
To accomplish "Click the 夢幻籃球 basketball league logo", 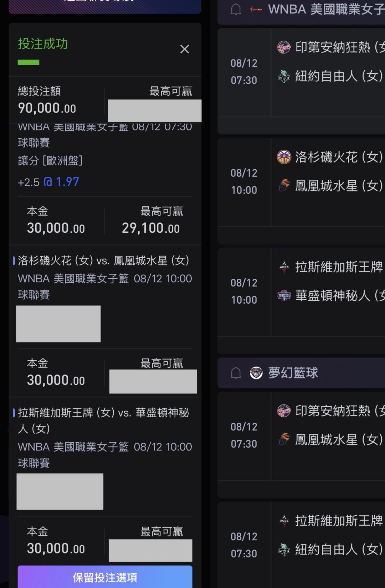I will click(x=256, y=373).
